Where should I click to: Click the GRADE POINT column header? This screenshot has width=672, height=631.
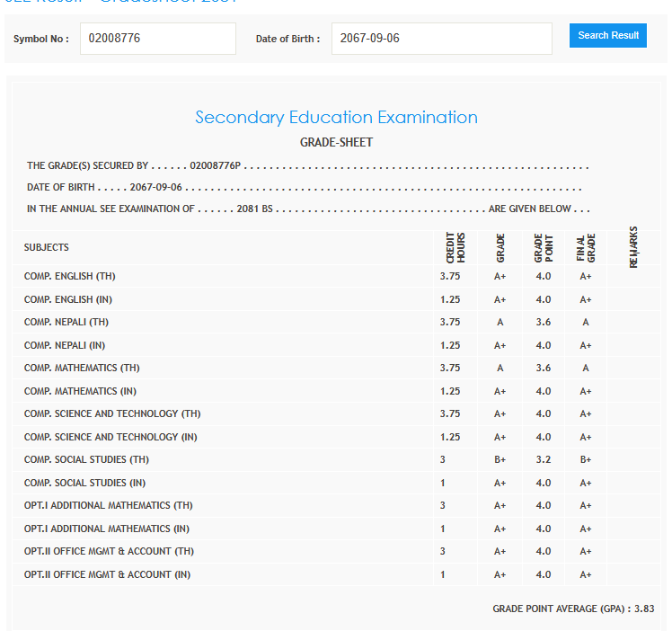coord(544,247)
